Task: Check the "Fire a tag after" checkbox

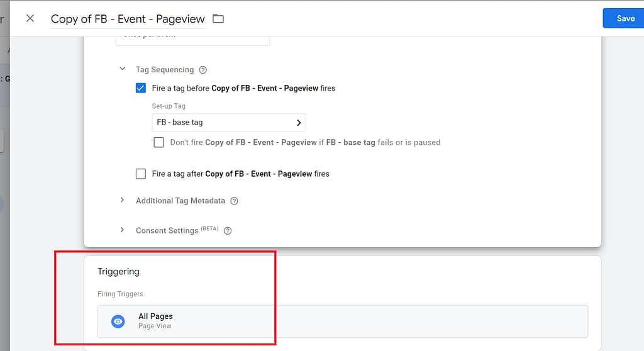Action: pos(141,174)
